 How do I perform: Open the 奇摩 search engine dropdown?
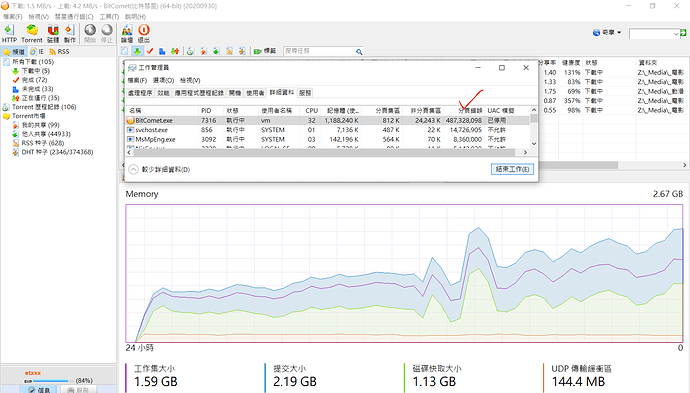coord(607,33)
